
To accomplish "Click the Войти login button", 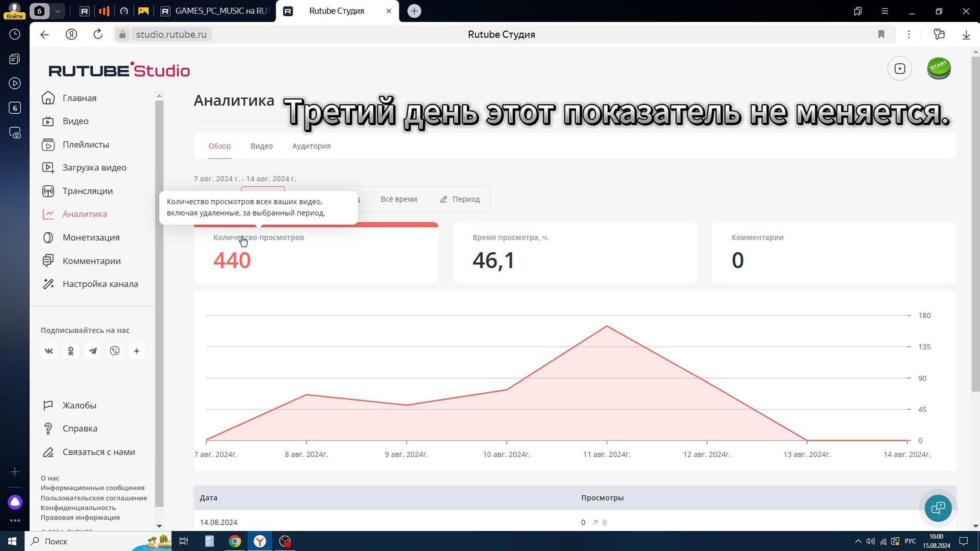I will [x=14, y=11].
